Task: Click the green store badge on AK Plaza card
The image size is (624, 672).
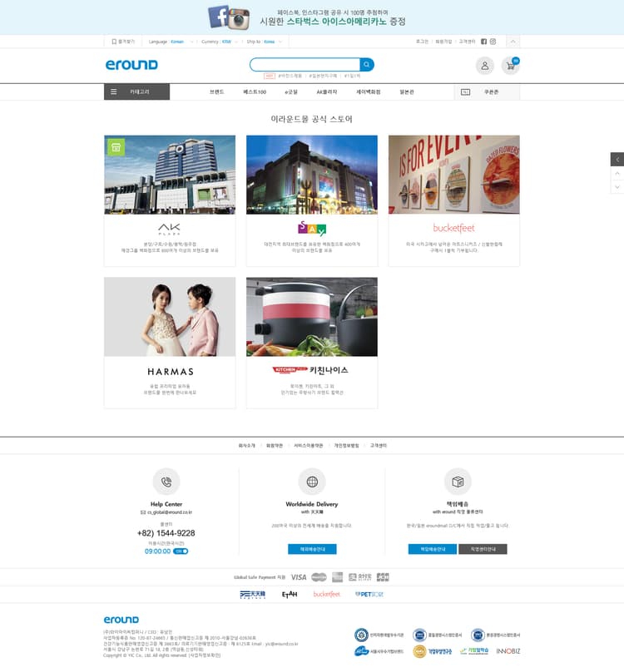Action: pyautogui.click(x=116, y=147)
